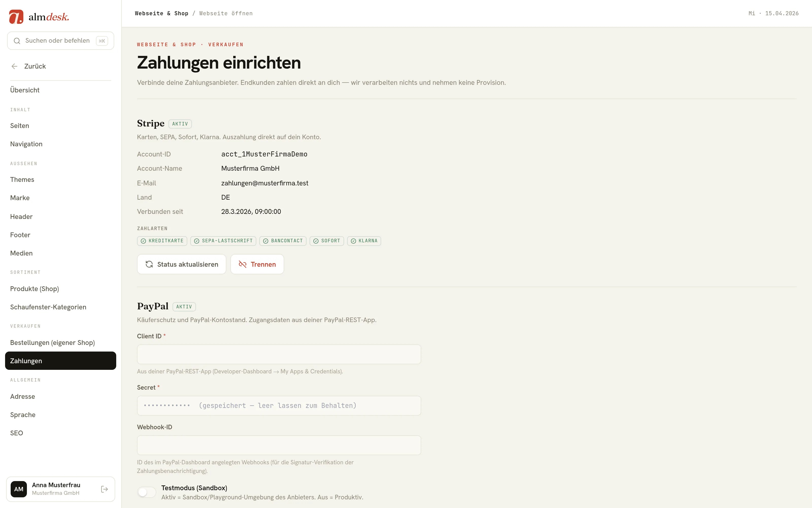
Task: Click the email zahlungen@musterfirma.test
Action: click(x=265, y=183)
